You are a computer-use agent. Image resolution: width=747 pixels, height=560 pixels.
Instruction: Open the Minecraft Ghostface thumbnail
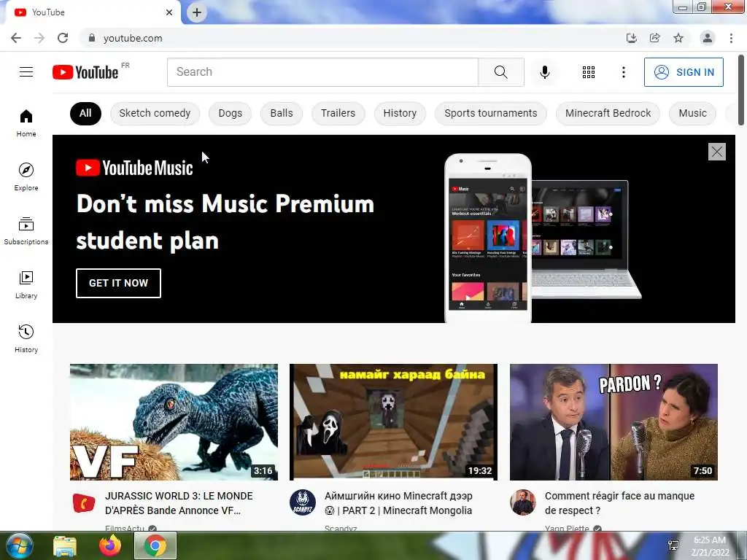393,422
